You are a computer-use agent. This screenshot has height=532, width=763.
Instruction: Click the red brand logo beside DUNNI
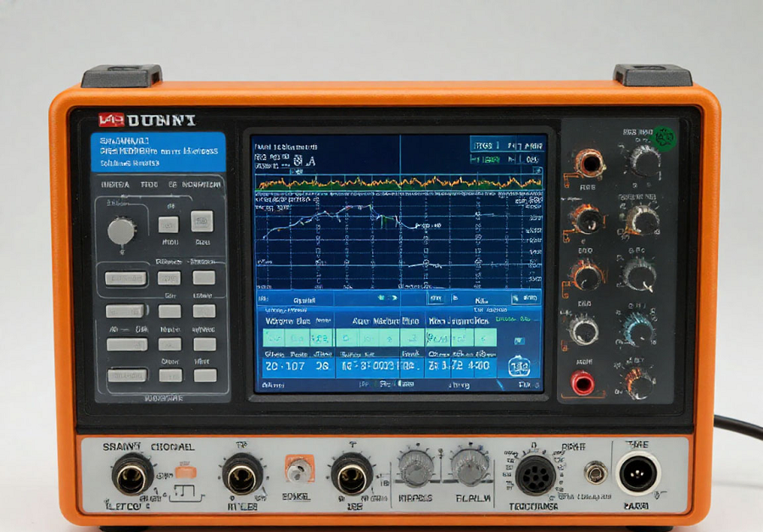(112, 120)
